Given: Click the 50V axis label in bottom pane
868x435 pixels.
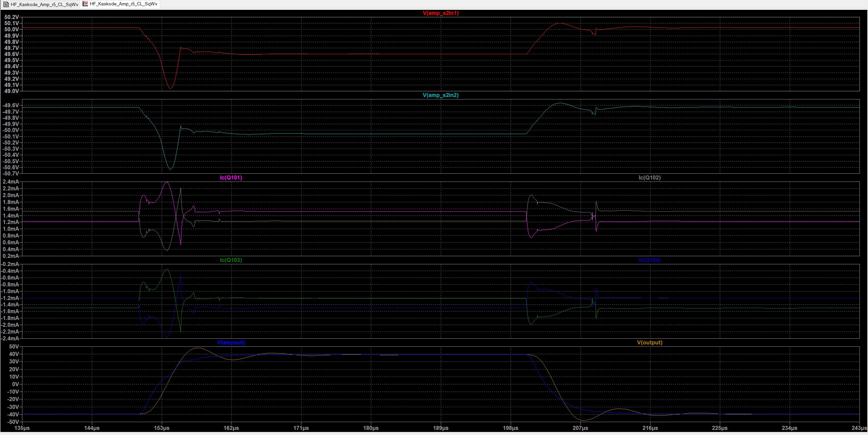Looking at the screenshot, I should 14,346.
